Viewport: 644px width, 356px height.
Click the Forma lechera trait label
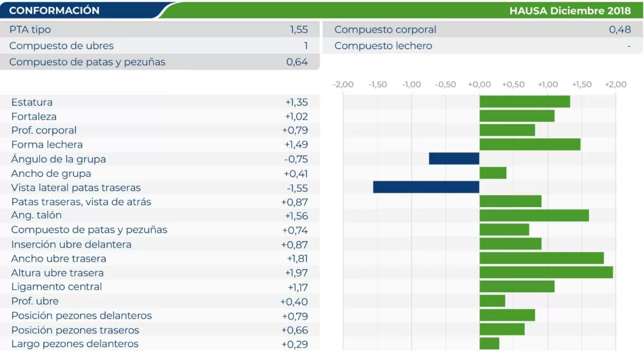click(47, 145)
